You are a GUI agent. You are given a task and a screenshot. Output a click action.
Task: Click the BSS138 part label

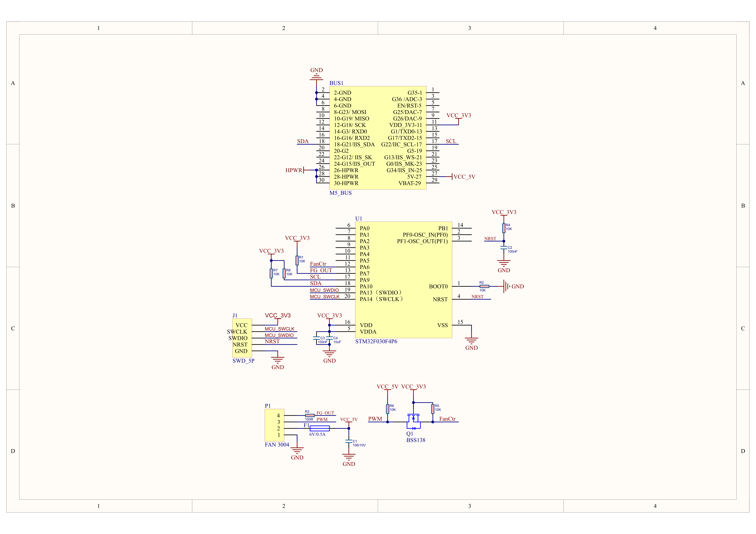[x=416, y=440]
